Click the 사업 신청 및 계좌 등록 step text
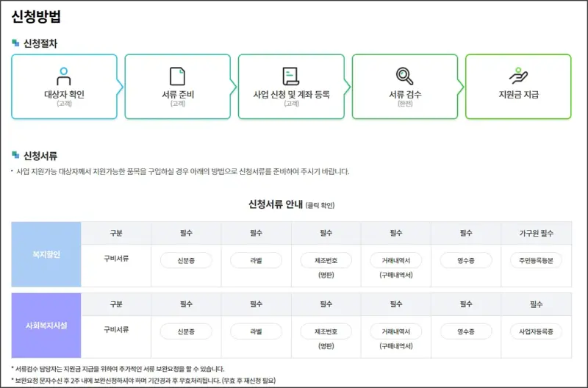This screenshot has height=388, width=588. 291,95
